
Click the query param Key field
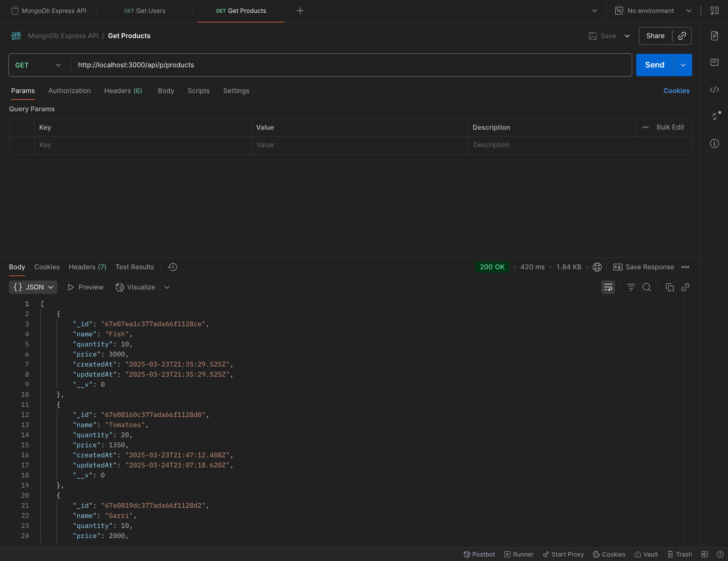tap(143, 145)
